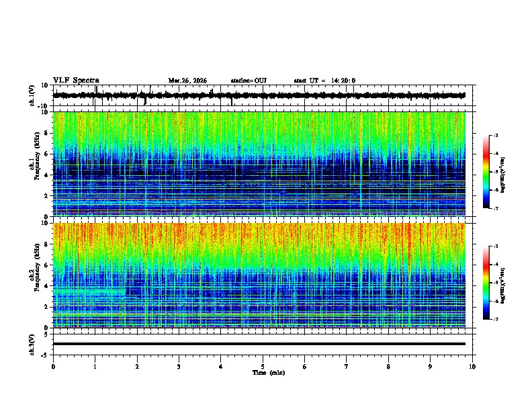Click the time axis tick 6
532x411 pixels.
[x=305, y=367]
